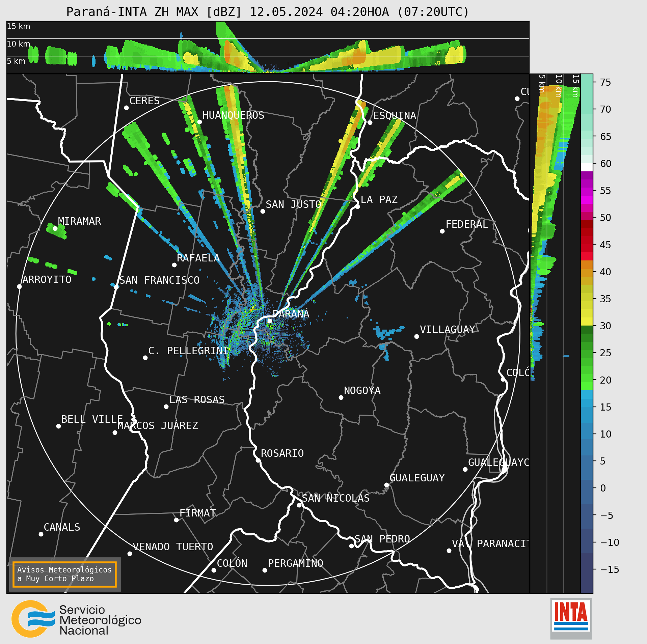Select the PERGAMINO city label
The image size is (647, 644).
(295, 563)
